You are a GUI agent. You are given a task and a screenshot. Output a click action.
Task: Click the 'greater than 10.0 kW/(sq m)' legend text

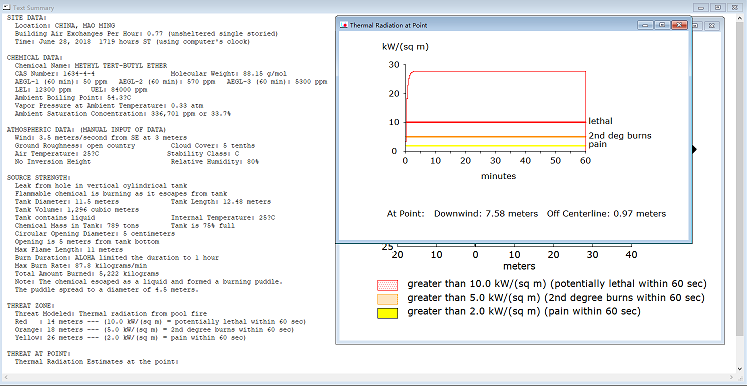point(557,284)
